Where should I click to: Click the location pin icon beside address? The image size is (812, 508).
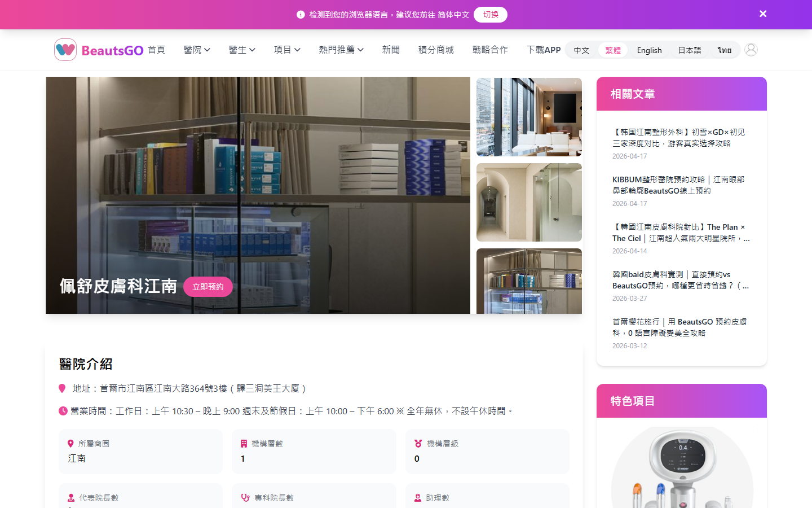(x=62, y=388)
